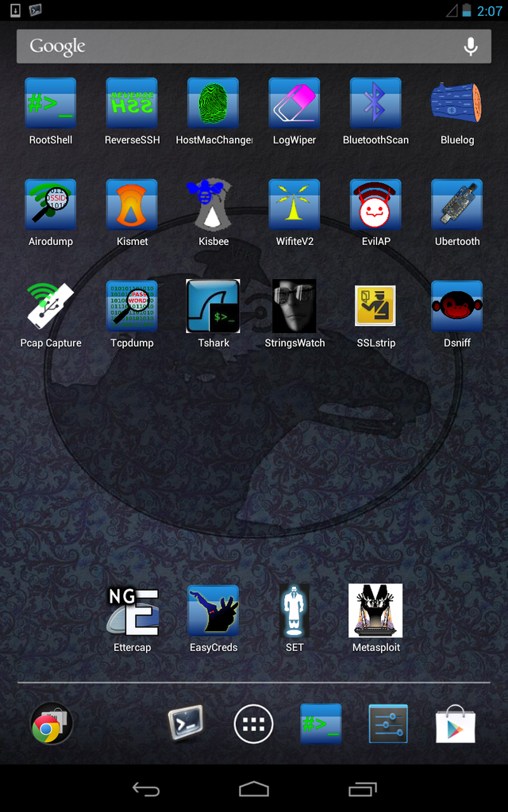Open the recent apps button
Viewport: 508px width, 812px height.
pyautogui.click(x=362, y=789)
